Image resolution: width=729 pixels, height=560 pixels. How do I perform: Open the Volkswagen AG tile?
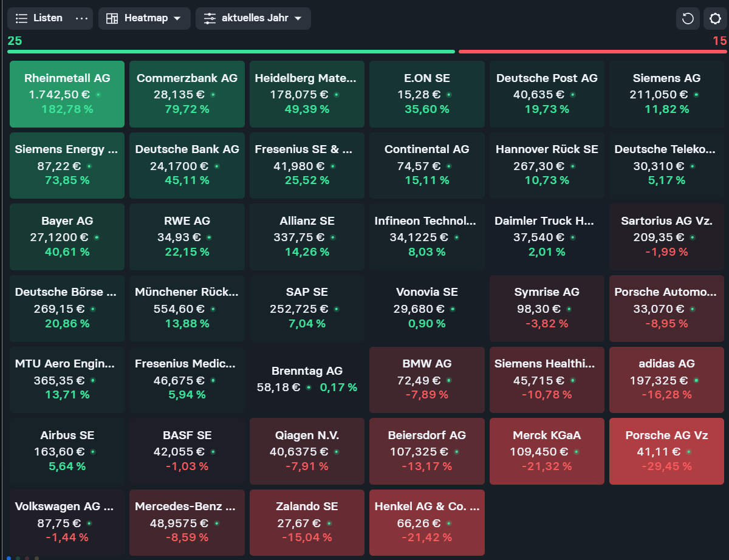click(67, 522)
